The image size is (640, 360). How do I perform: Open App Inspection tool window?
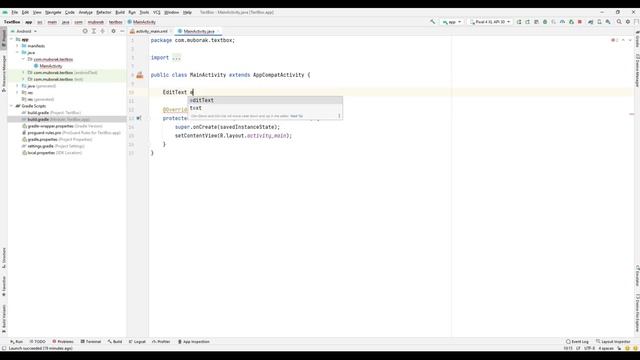click(193, 342)
